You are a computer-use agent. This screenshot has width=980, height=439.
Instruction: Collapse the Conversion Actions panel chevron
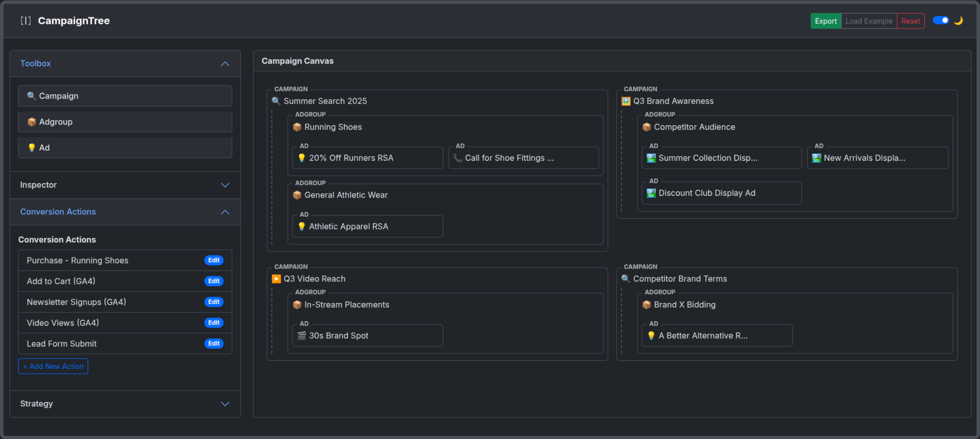[225, 212]
